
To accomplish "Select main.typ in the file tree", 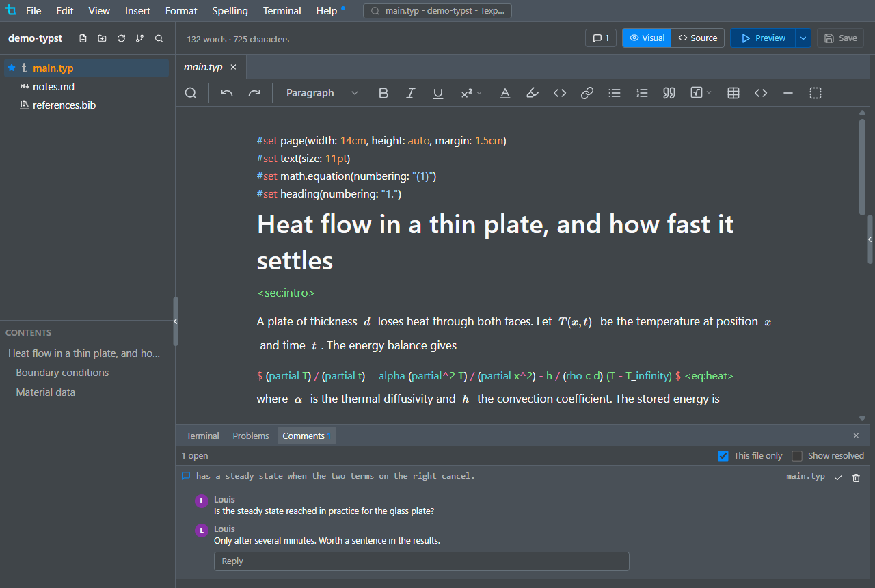I will [85, 68].
